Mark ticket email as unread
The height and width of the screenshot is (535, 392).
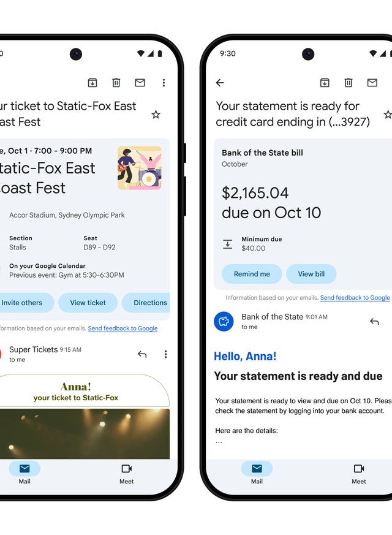coord(140,83)
